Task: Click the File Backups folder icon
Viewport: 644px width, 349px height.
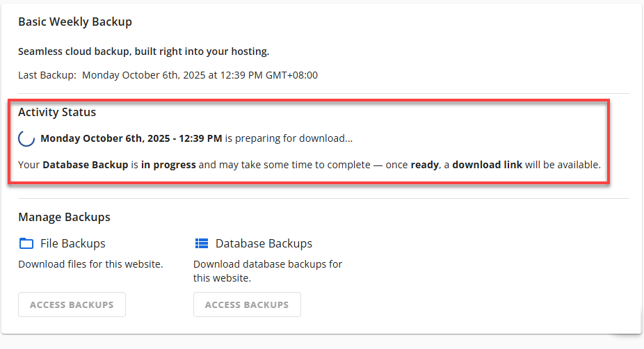Action: (26, 243)
